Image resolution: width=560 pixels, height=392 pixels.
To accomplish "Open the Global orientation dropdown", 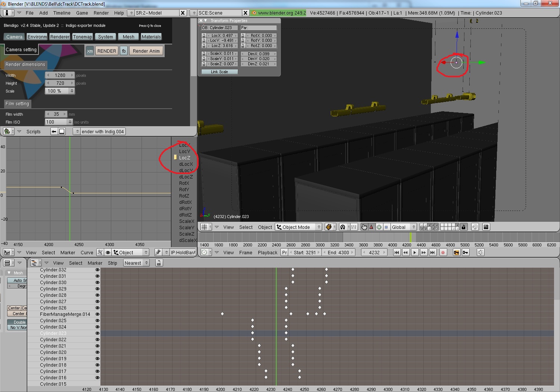I will pos(403,227).
